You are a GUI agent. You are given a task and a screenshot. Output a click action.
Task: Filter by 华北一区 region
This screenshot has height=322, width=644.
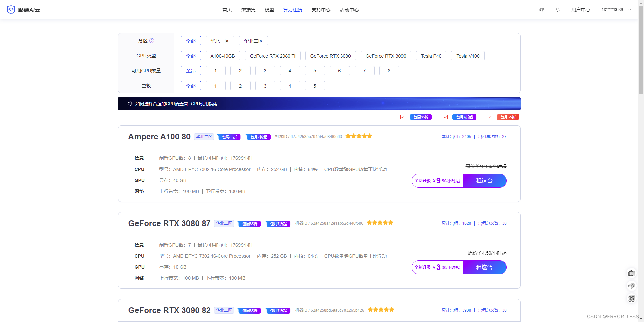pos(220,41)
